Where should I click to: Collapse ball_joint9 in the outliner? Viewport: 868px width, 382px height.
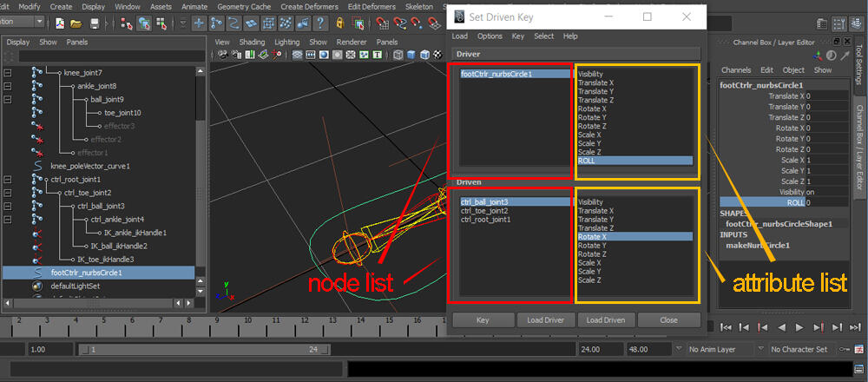[8, 100]
